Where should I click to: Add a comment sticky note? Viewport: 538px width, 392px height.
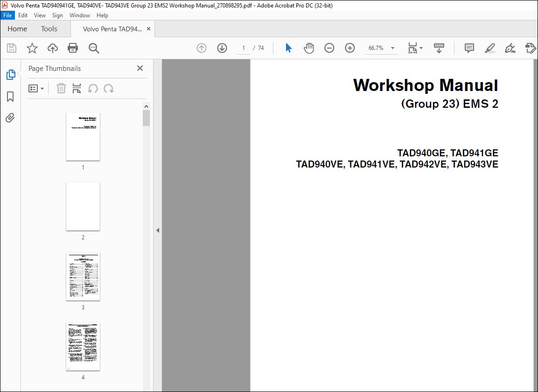pos(469,48)
